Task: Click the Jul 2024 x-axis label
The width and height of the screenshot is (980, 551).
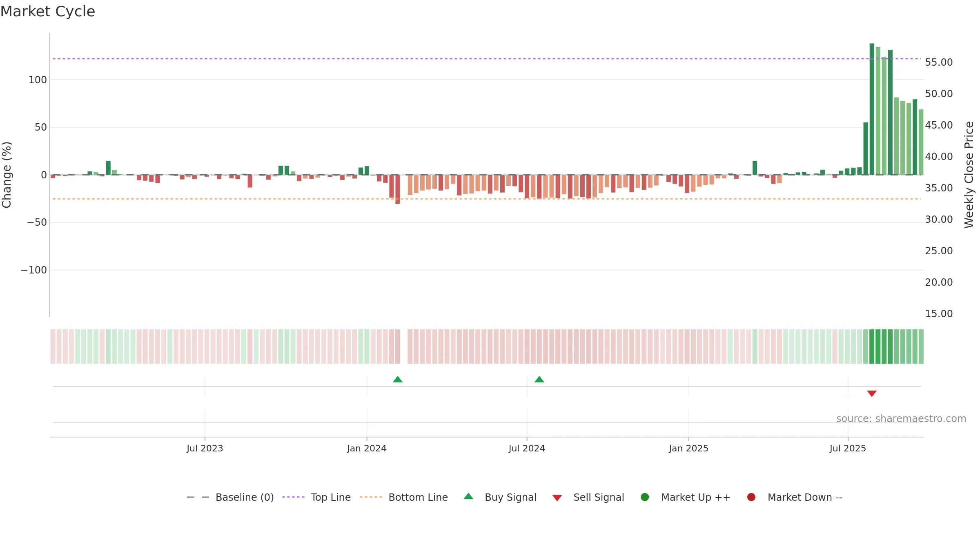Action: pyautogui.click(x=527, y=449)
